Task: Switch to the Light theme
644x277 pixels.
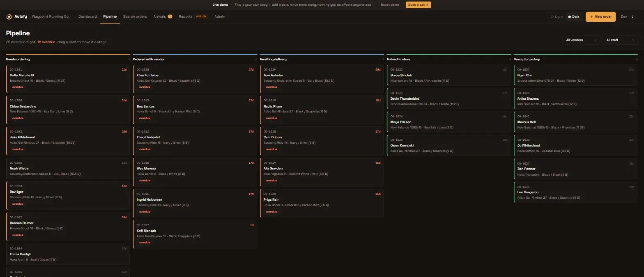Action: pyautogui.click(x=557, y=17)
